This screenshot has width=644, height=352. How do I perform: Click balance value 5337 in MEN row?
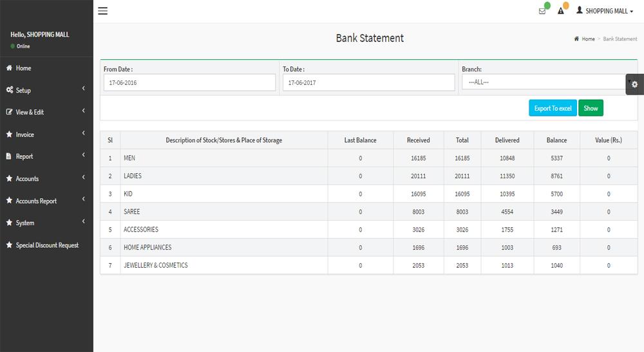click(x=556, y=158)
